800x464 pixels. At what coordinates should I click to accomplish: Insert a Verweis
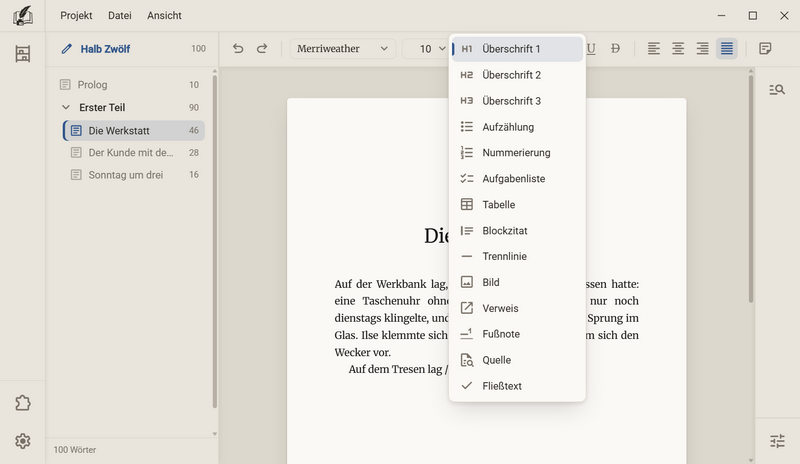[x=517, y=308]
